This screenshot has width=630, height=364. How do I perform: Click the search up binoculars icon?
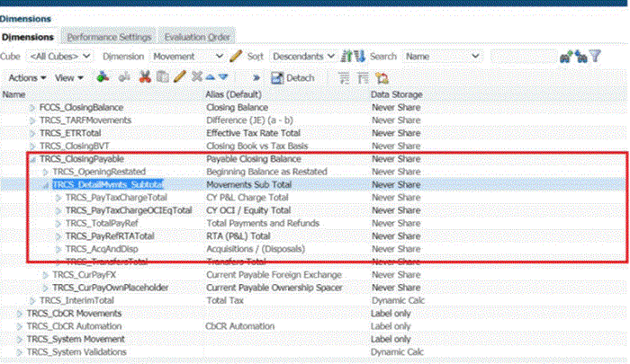pos(566,57)
